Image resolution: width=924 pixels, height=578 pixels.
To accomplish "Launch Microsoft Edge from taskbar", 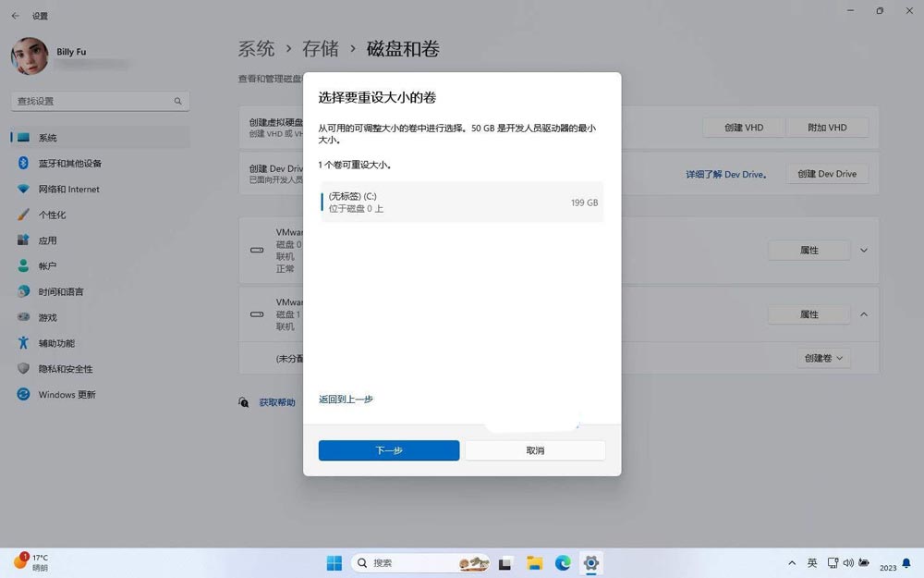I will click(562, 562).
